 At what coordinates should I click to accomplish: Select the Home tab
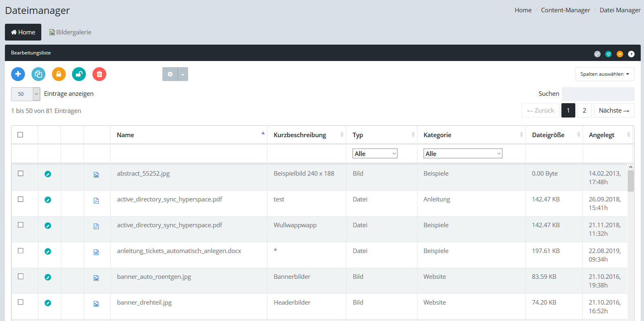23,32
